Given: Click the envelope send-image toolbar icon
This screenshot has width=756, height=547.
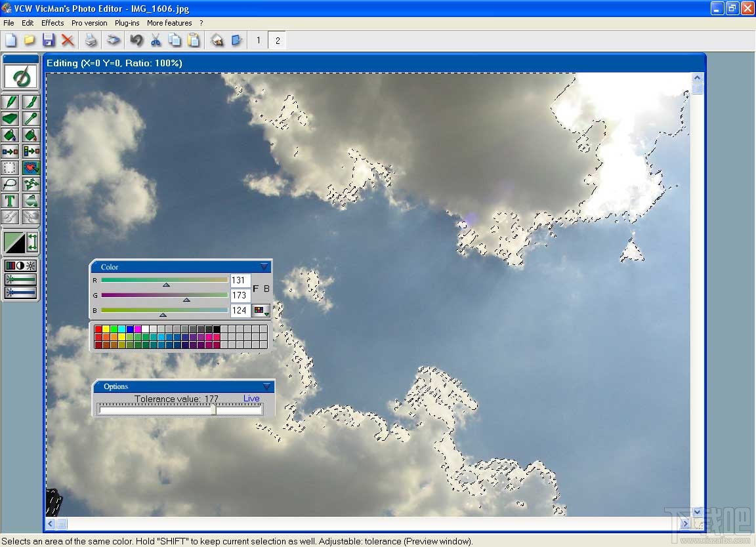Looking at the screenshot, I should tap(217, 40).
